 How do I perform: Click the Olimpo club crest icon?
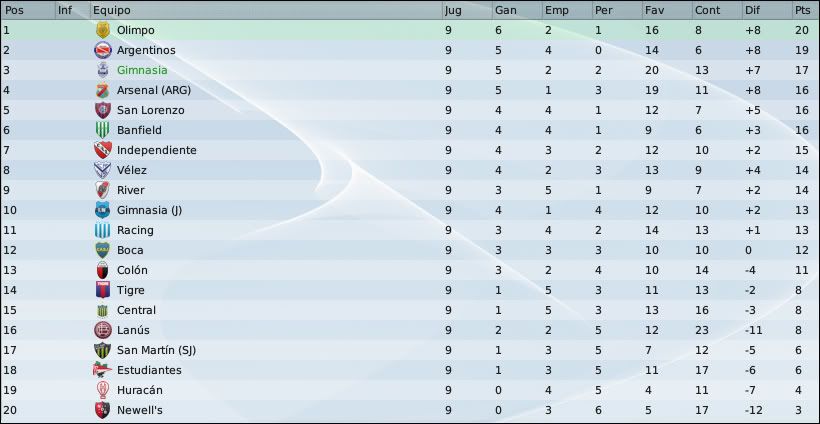coord(102,30)
